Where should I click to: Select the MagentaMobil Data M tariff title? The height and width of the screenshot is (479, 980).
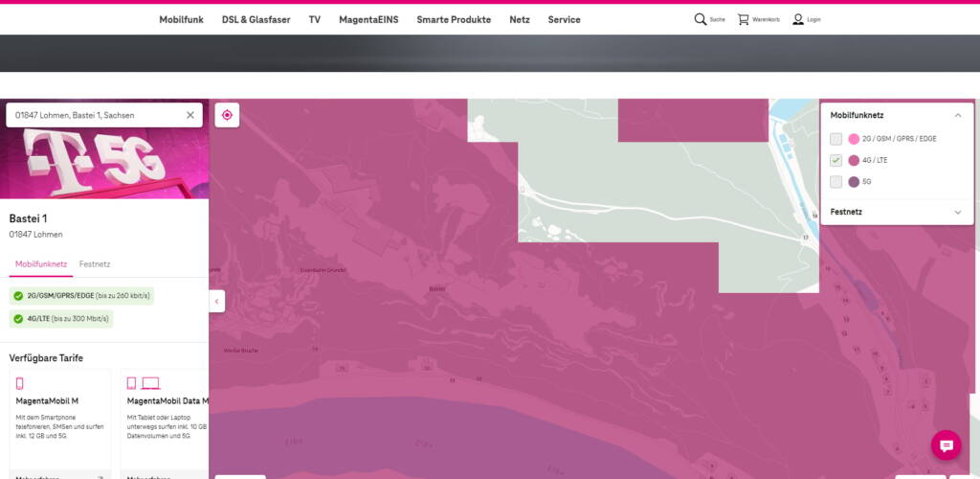[x=167, y=400]
